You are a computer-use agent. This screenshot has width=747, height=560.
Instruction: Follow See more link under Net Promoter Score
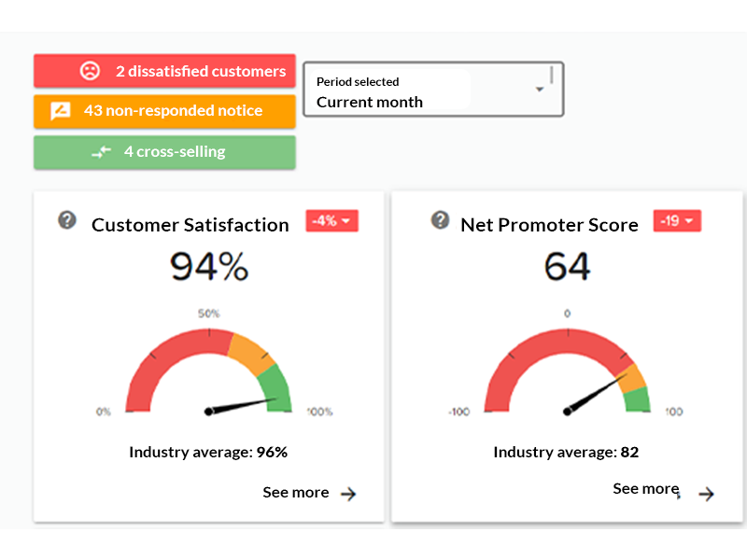644,488
